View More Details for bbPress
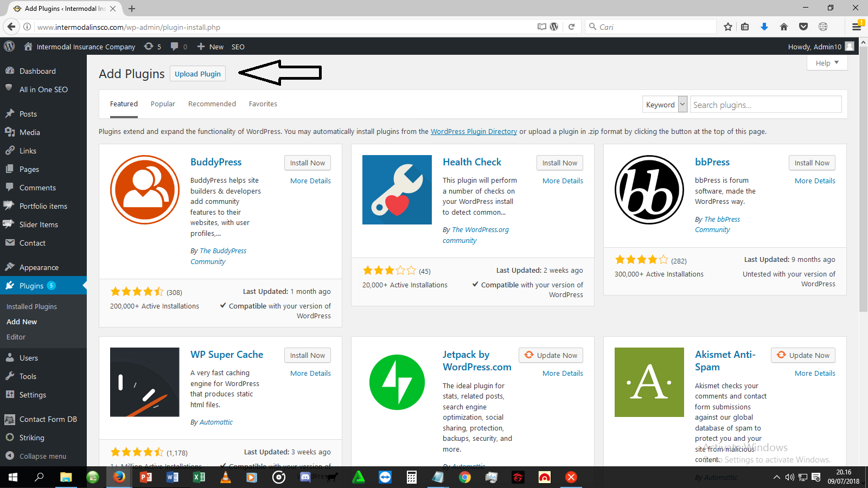This screenshot has height=488, width=868. (x=815, y=181)
